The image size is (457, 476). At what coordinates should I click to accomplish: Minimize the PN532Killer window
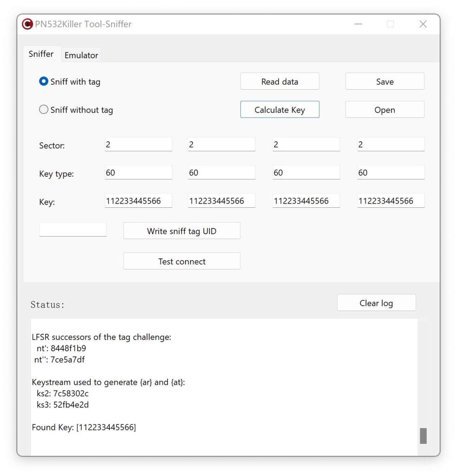[358, 24]
